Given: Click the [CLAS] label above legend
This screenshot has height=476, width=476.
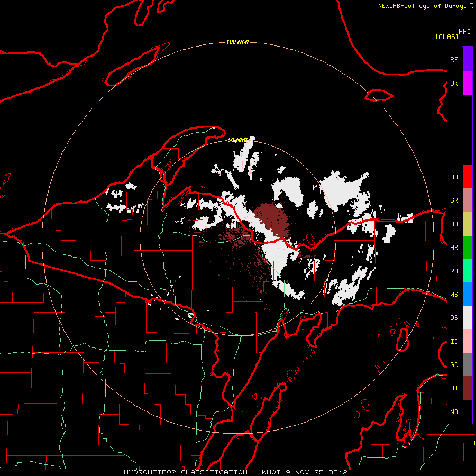Looking at the screenshot, I should 447,36.
